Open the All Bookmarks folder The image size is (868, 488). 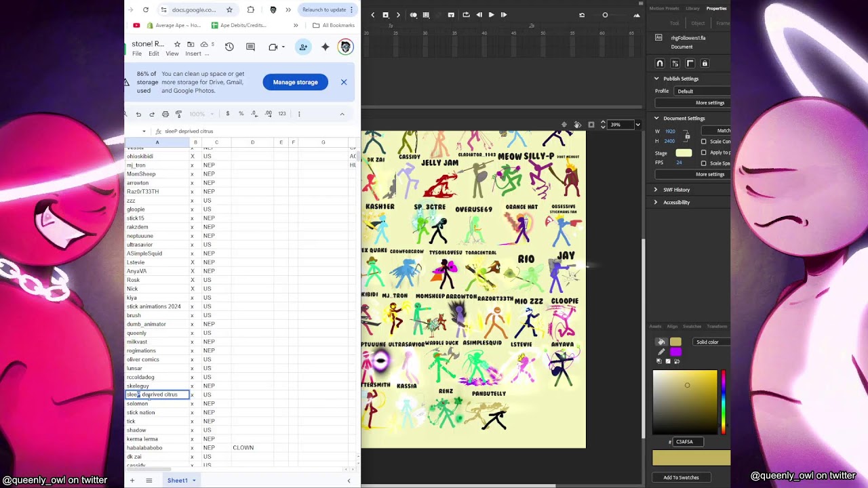tap(334, 26)
